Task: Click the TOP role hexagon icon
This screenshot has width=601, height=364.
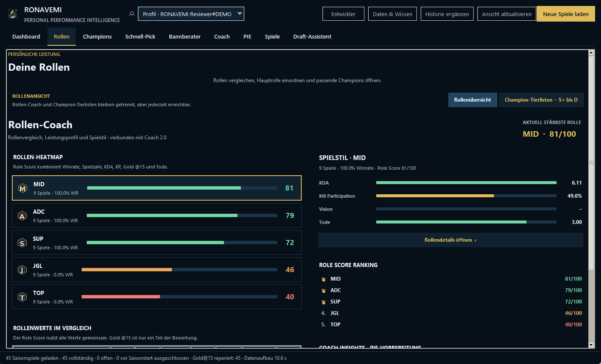Action: click(22, 297)
